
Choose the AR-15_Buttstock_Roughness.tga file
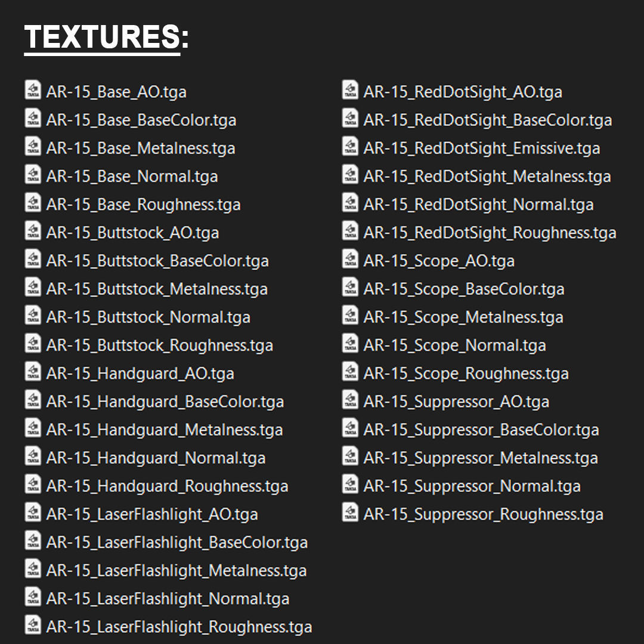159,345
